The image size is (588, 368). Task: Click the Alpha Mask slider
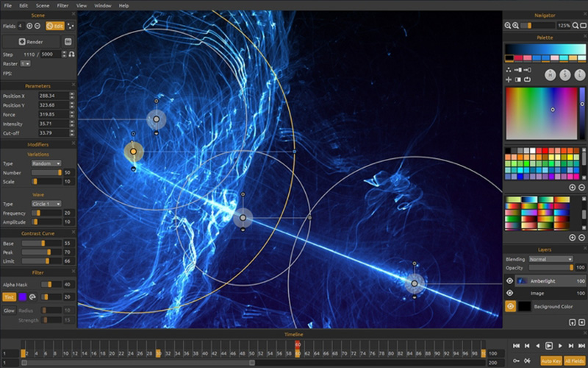click(x=51, y=284)
